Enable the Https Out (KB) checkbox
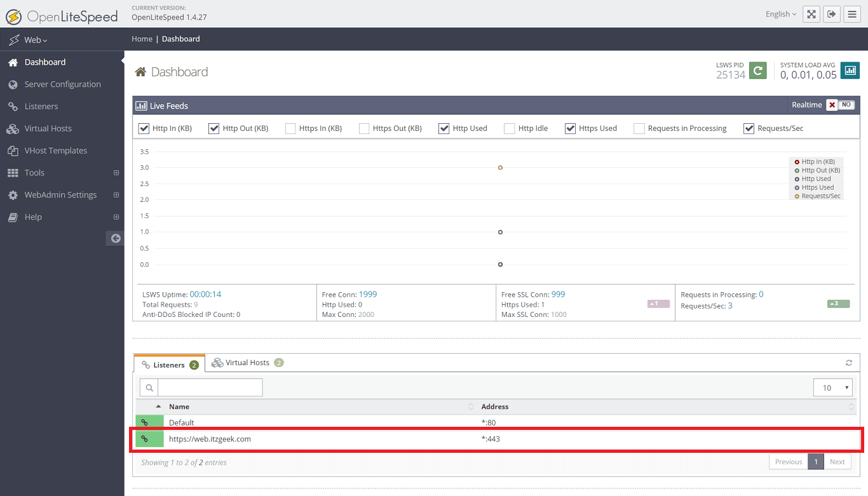Viewport: 868px width, 496px height. 364,128
